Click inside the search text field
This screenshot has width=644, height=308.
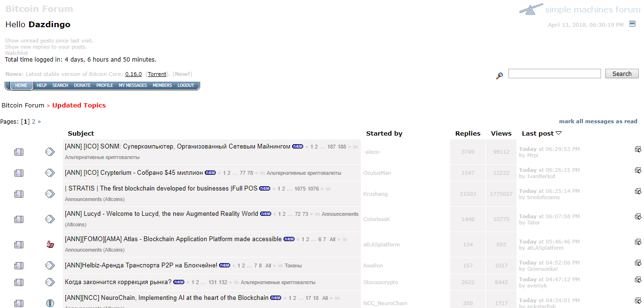(554, 74)
